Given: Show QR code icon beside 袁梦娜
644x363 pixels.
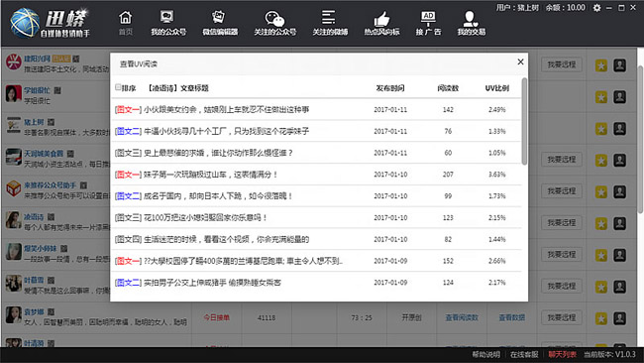Looking at the screenshot, I should tap(51, 312).
